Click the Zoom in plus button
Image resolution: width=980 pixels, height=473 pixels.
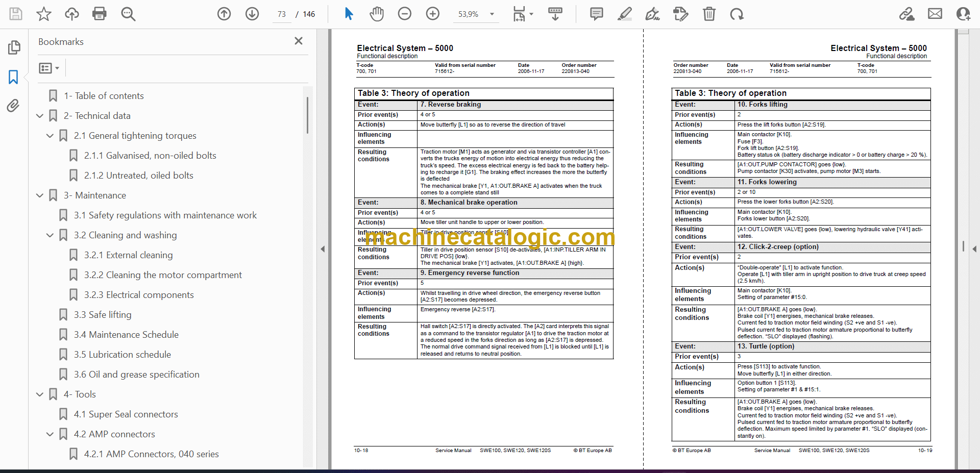coord(432,14)
